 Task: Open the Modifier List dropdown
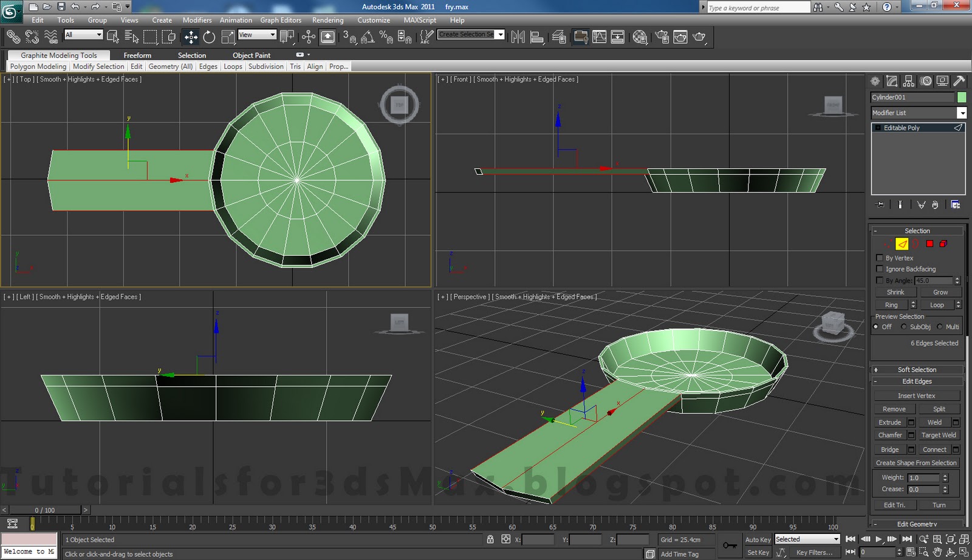(x=962, y=112)
